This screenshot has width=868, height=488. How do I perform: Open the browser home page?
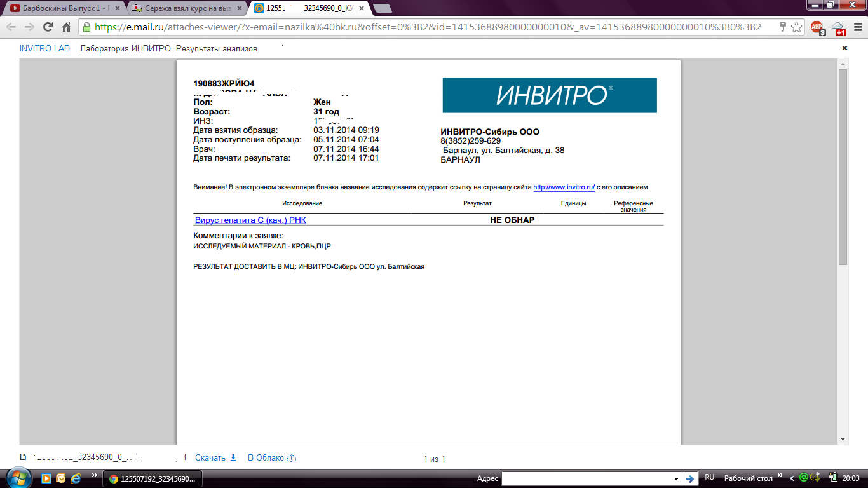(x=66, y=27)
